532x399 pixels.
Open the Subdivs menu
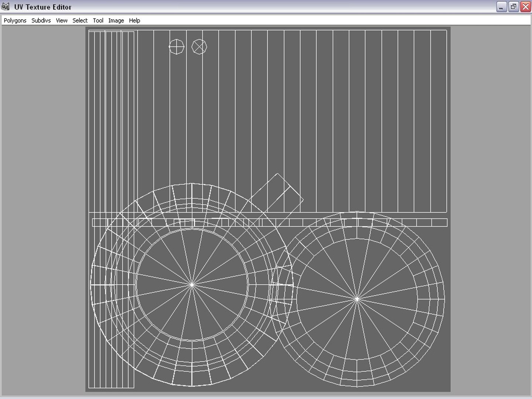(x=41, y=20)
